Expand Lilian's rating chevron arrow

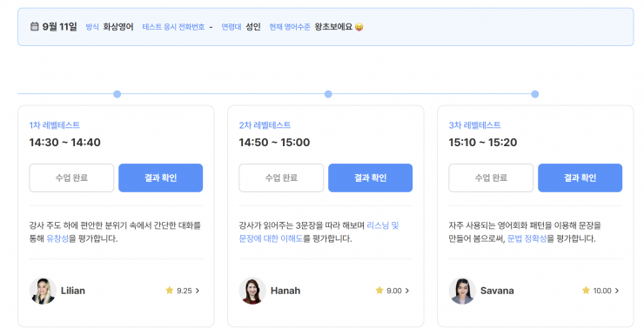[x=198, y=291]
